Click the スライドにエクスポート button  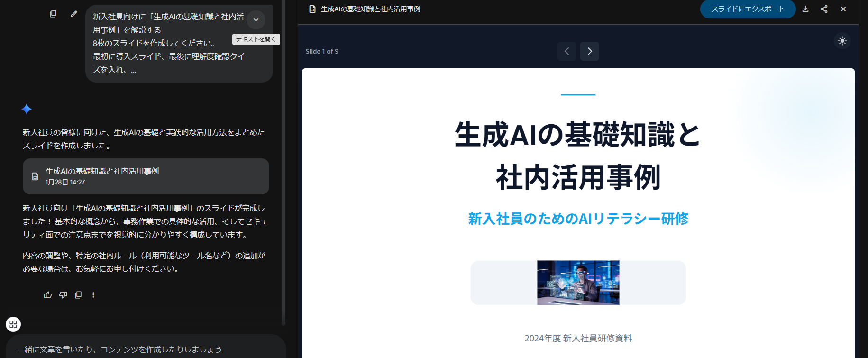click(x=747, y=9)
